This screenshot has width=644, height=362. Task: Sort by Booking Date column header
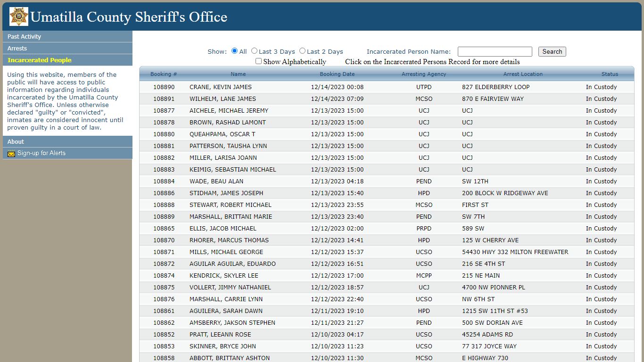[337, 74]
